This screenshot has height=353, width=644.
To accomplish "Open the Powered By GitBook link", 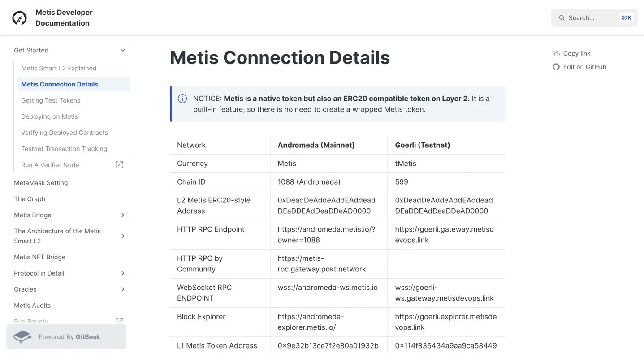I will coord(66,336).
